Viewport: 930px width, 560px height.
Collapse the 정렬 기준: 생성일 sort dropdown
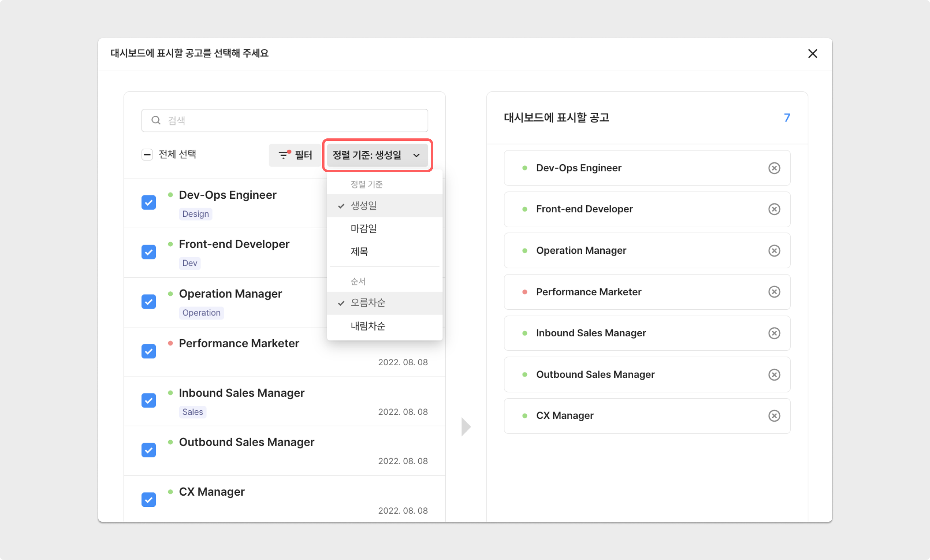(377, 155)
